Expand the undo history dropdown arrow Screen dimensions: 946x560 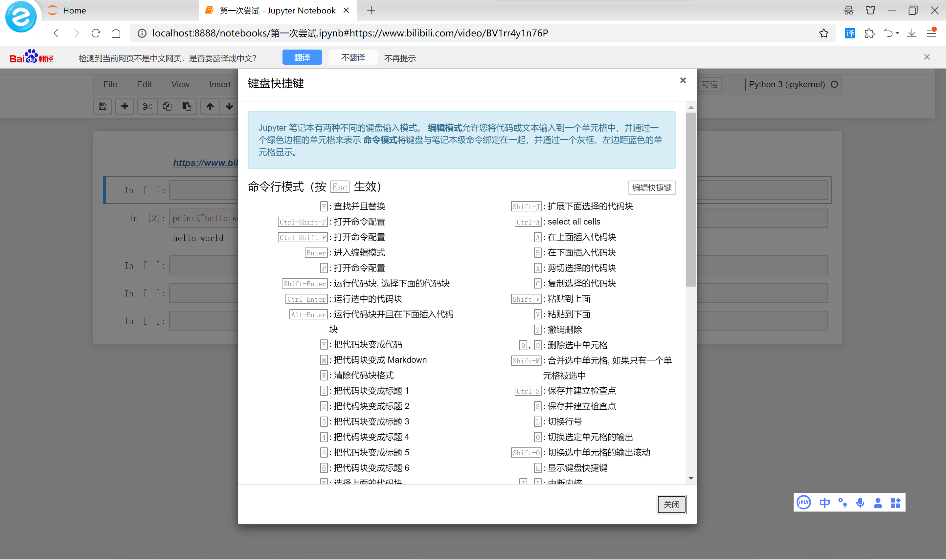897,33
